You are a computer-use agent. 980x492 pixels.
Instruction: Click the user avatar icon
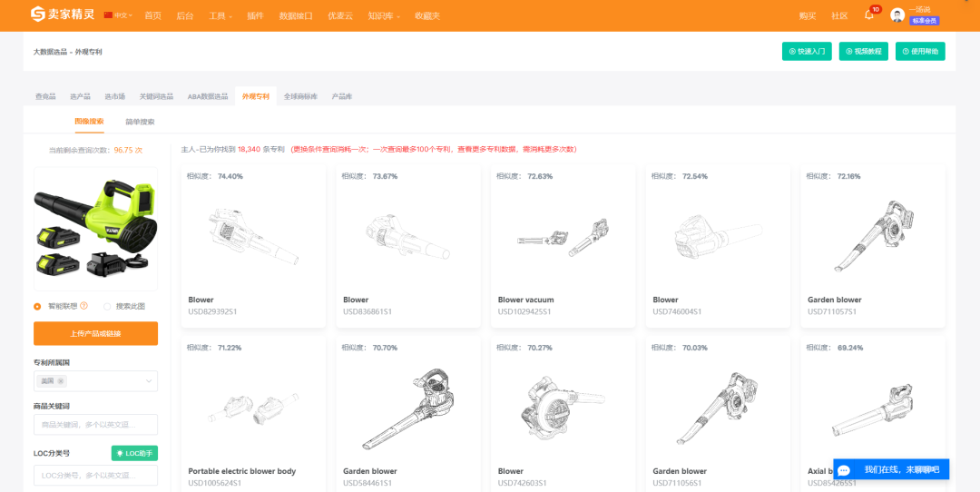[897, 15]
